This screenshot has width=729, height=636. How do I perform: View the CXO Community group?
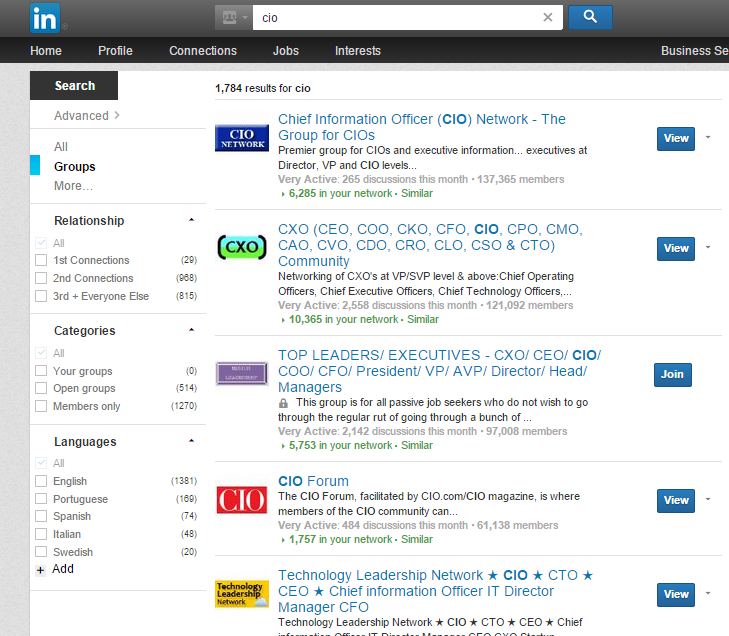pyautogui.click(x=676, y=248)
